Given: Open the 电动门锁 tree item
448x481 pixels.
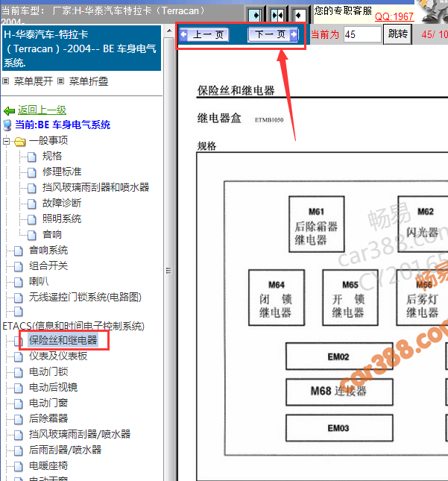Looking at the screenshot, I should (48, 371).
